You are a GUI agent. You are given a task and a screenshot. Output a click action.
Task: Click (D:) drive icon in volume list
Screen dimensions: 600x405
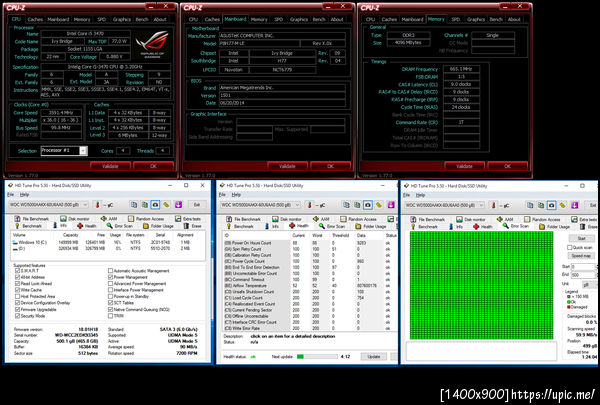pos(15,248)
